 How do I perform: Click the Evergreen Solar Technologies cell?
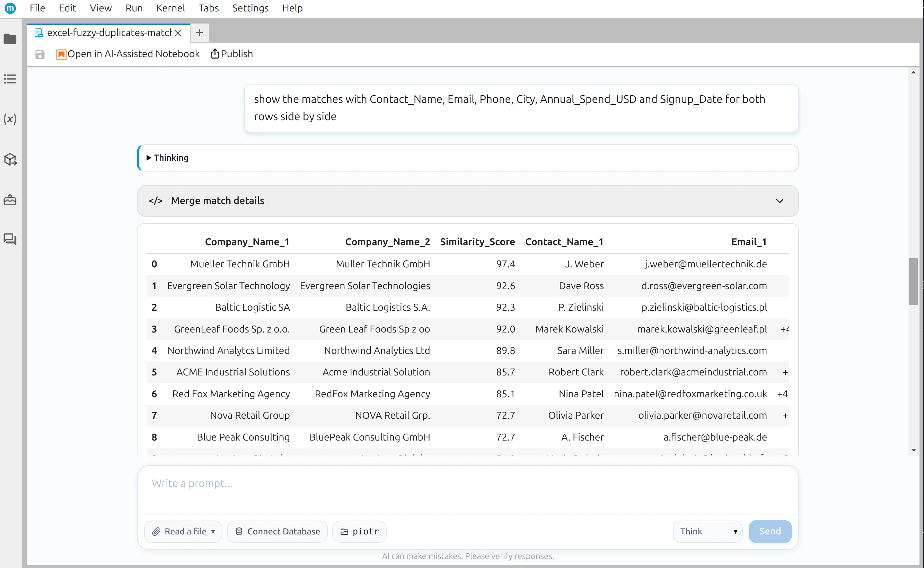pos(365,286)
